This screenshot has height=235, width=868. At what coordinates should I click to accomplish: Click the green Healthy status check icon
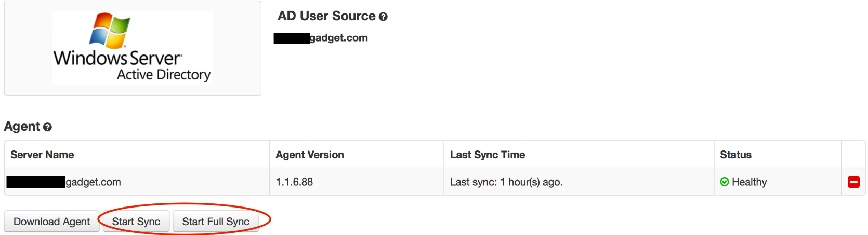(725, 182)
